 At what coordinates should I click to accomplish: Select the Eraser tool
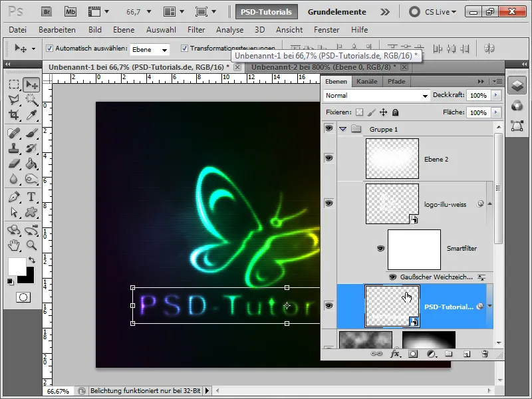14,164
